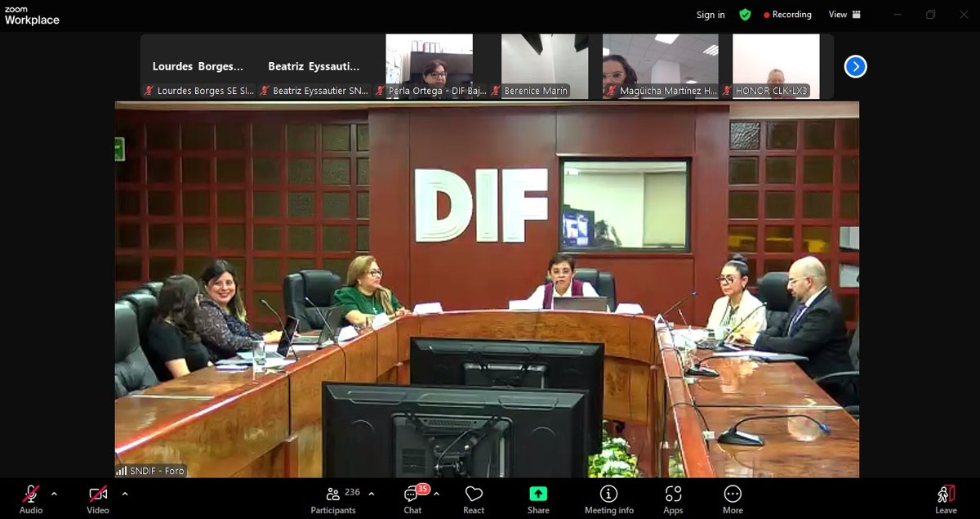This screenshot has width=980, height=519.
Task: Show next participants with the blue arrow
Action: point(855,66)
